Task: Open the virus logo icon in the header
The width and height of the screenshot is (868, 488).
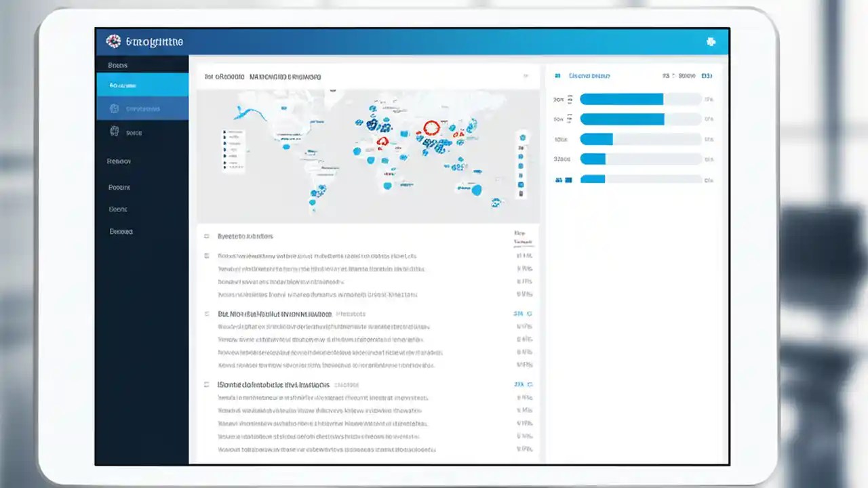Action: click(113, 41)
